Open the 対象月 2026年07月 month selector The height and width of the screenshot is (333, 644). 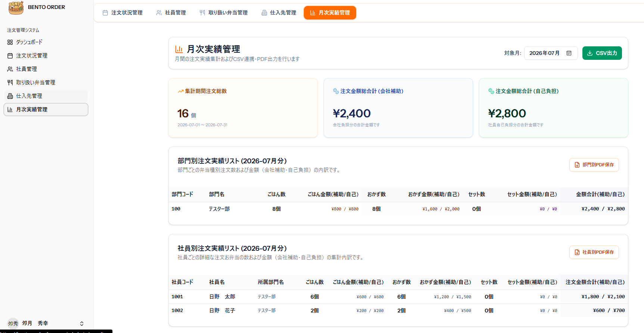click(551, 53)
